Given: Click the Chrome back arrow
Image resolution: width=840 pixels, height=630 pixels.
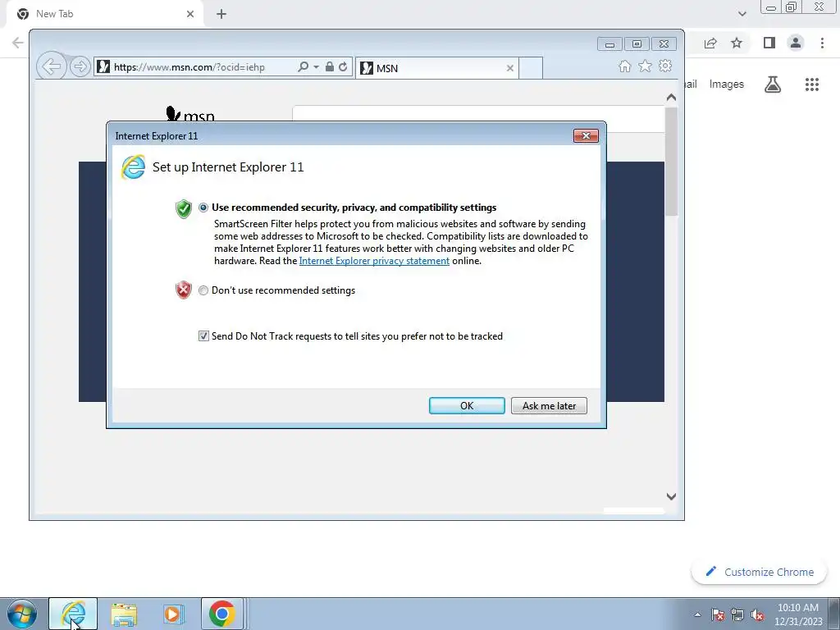Looking at the screenshot, I should point(17,43).
